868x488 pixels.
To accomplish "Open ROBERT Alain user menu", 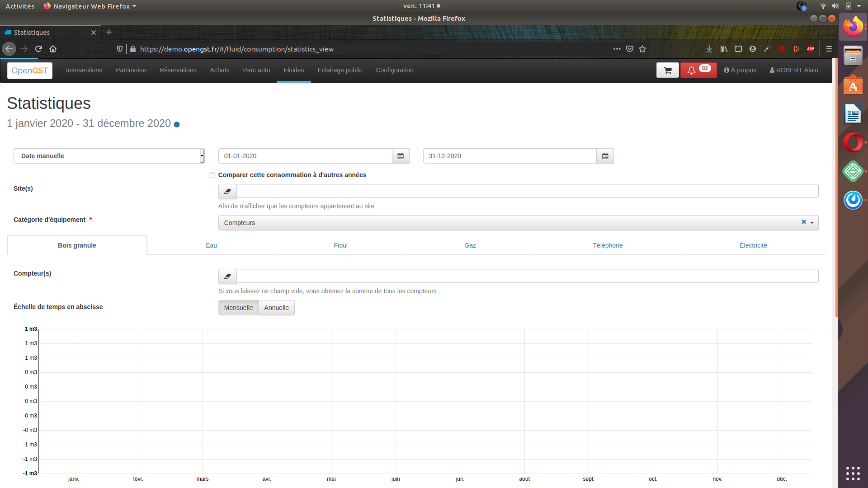I will (x=794, y=70).
